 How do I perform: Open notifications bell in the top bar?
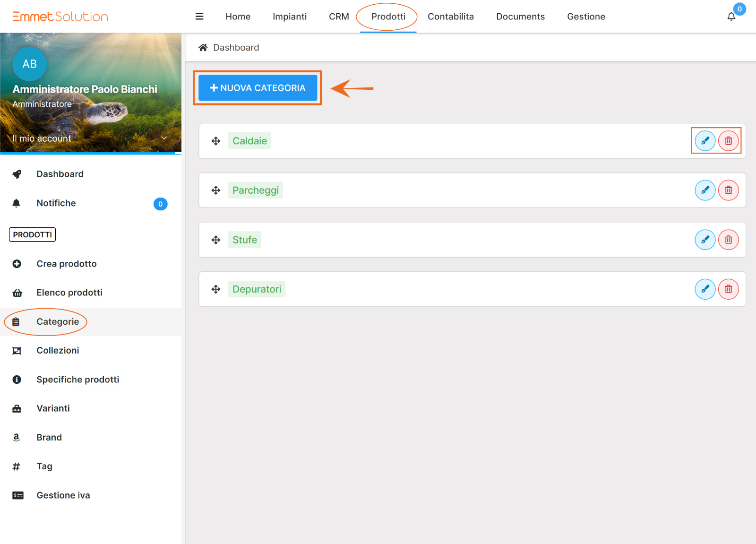[731, 17]
